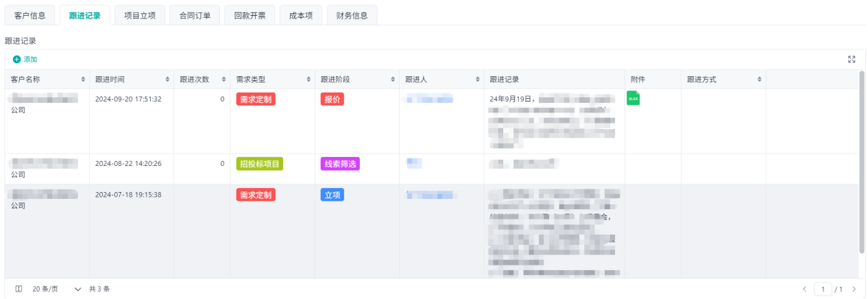868x299 pixels.
Task: Click the footer icon left of 20条/页
Action: coord(19,289)
